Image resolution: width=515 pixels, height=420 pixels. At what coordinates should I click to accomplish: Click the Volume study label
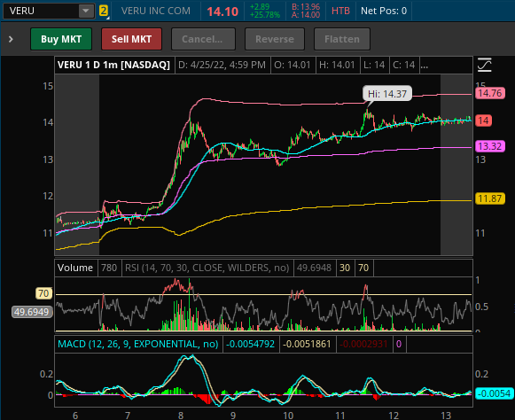coord(75,268)
